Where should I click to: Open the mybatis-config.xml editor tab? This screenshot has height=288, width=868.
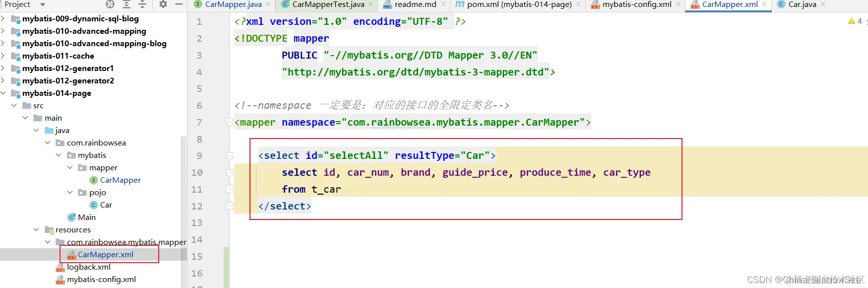(637, 4)
